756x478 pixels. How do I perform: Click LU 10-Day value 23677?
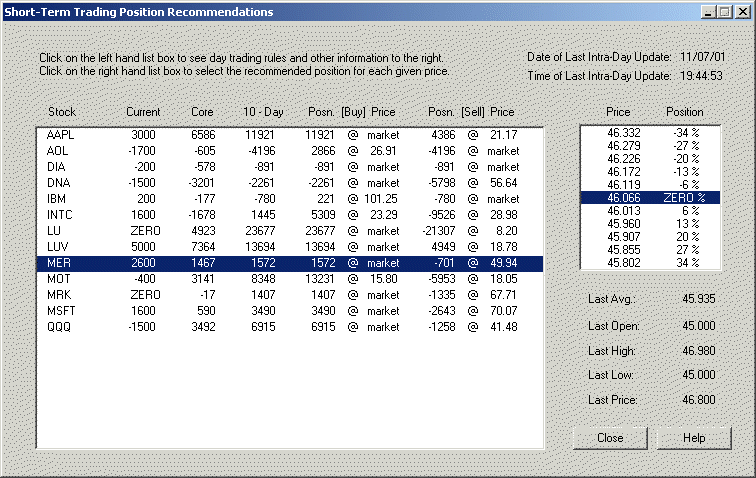[260, 231]
